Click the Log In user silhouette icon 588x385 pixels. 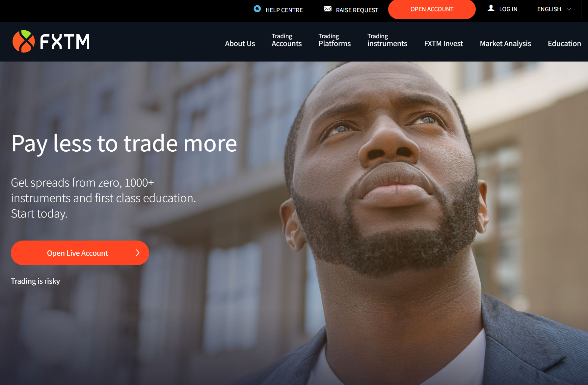491,8
